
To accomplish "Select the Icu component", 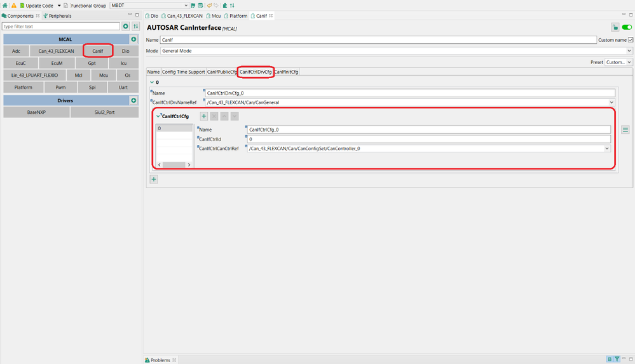I will click(123, 63).
